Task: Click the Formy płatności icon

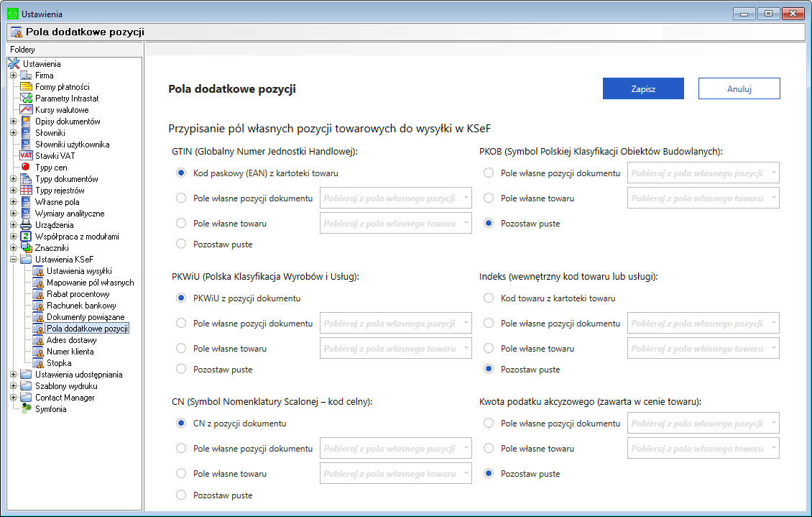Action: [26, 87]
